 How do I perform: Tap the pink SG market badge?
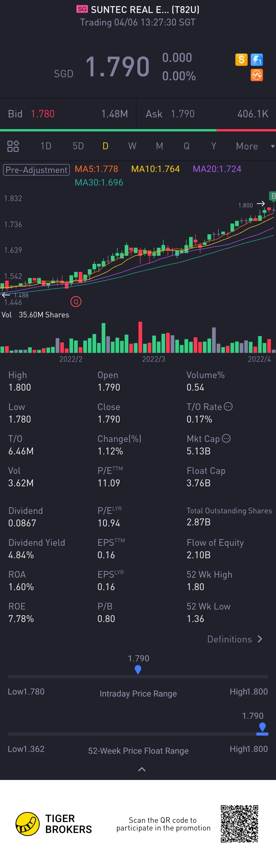point(82,9)
